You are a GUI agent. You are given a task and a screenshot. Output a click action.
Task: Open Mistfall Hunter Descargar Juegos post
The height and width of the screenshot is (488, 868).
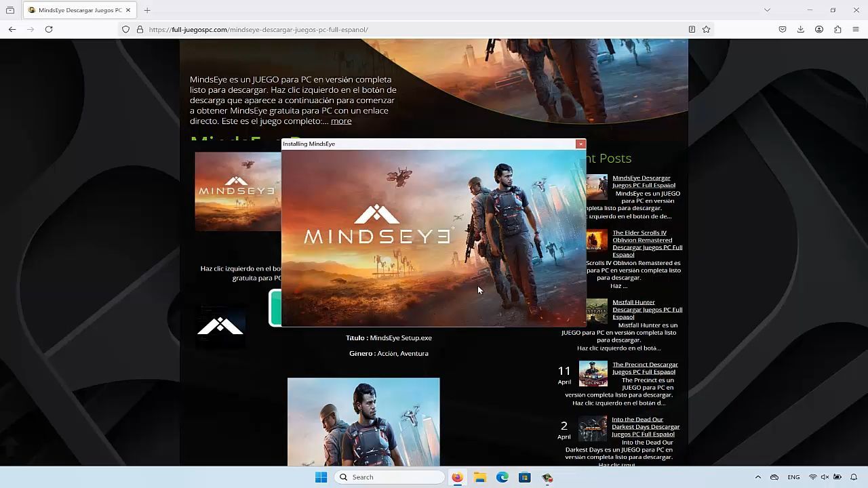point(647,310)
